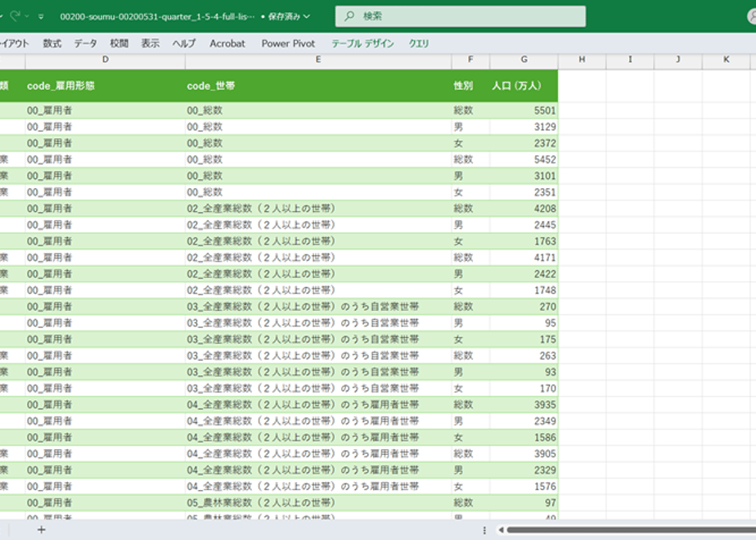
Task: Open the Power Pivot ribbon tab
Action: pyautogui.click(x=288, y=43)
